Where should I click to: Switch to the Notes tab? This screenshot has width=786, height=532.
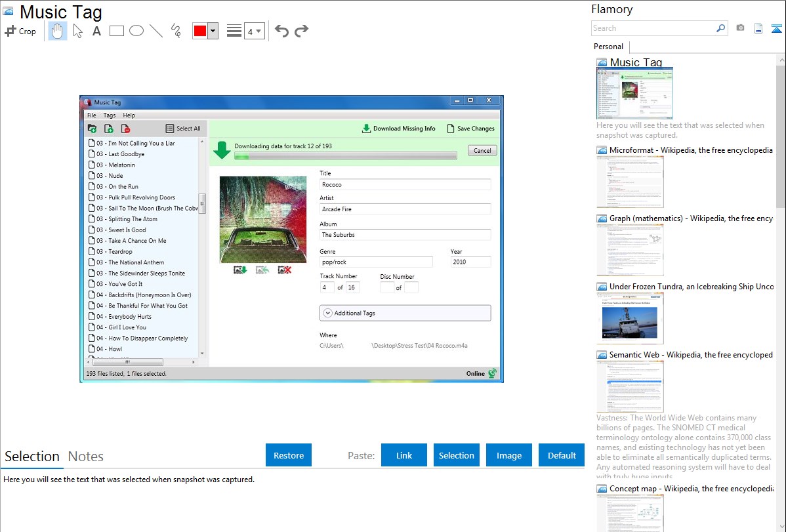coord(86,457)
